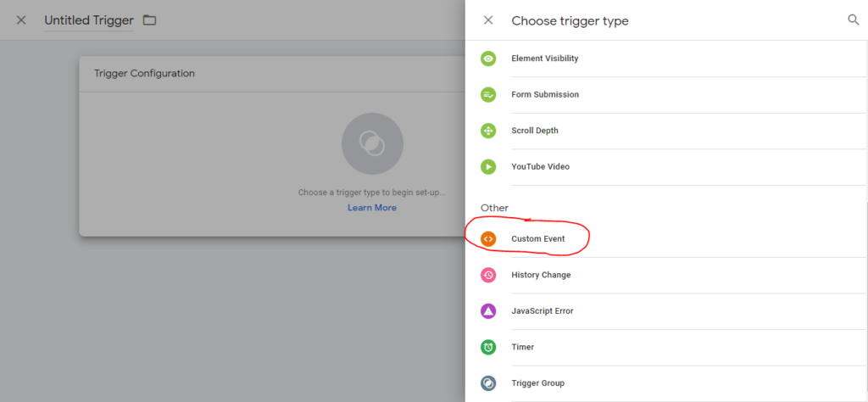This screenshot has width=868, height=402.
Task: Click the Trigger Group circles icon
Action: point(488,383)
